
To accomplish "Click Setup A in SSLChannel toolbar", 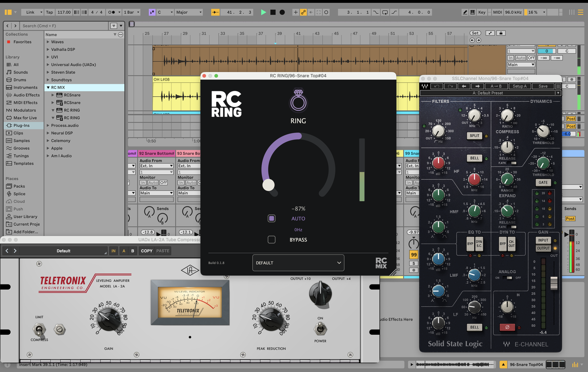I will click(519, 86).
